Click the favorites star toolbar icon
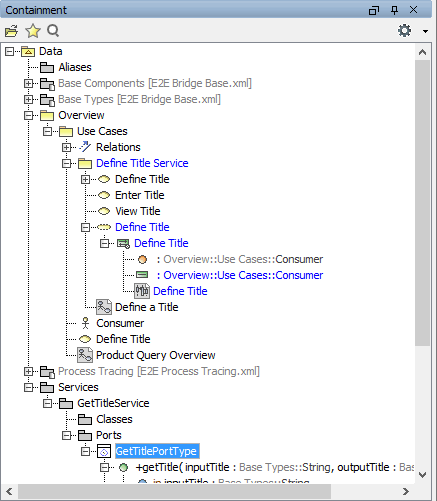 click(x=33, y=31)
